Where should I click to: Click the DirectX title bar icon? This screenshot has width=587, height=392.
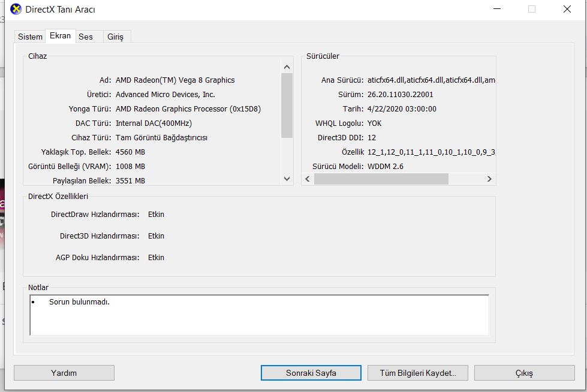(x=16, y=9)
